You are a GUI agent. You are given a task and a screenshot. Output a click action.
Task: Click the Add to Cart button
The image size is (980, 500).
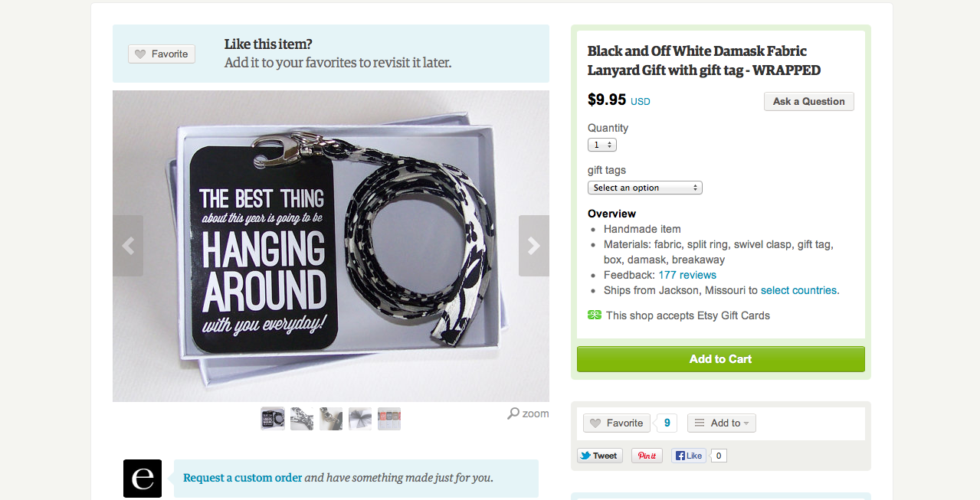(720, 359)
